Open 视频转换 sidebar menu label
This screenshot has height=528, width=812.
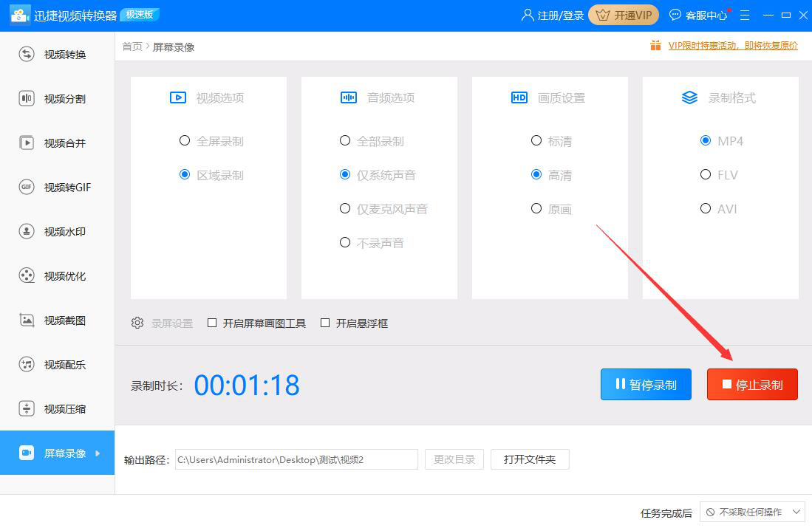(65, 55)
